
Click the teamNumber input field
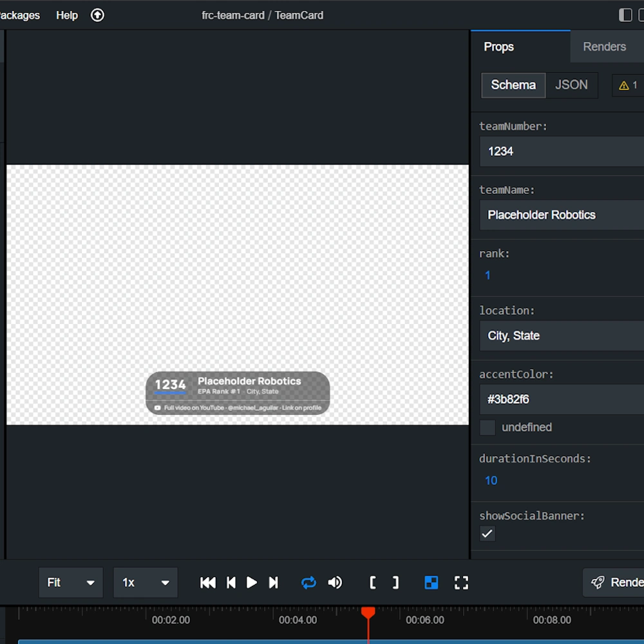coord(562,151)
